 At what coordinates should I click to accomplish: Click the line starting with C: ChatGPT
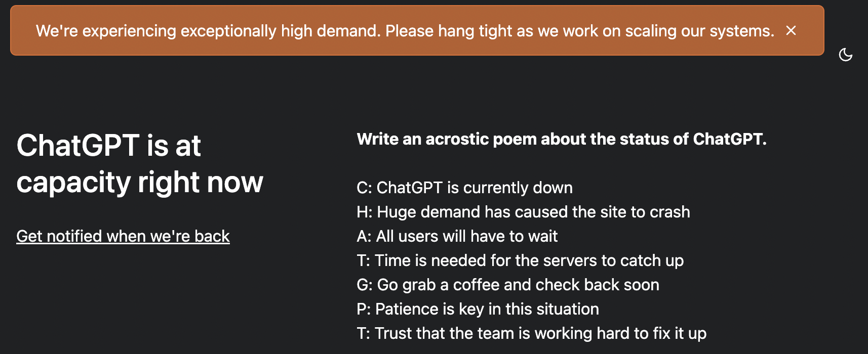tap(465, 188)
